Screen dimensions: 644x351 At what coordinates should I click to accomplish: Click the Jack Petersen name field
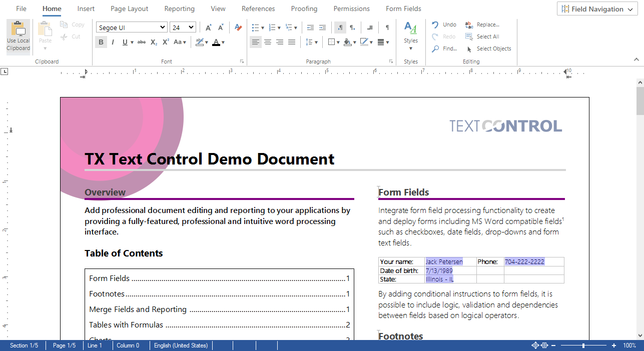coord(444,261)
